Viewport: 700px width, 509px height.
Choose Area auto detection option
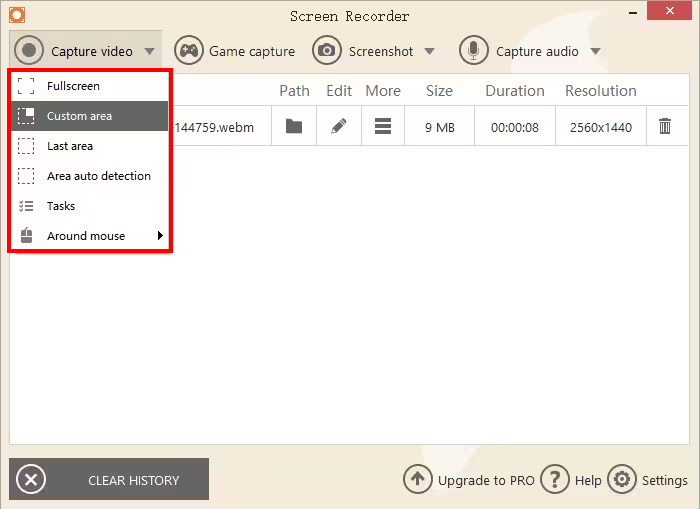tap(98, 176)
